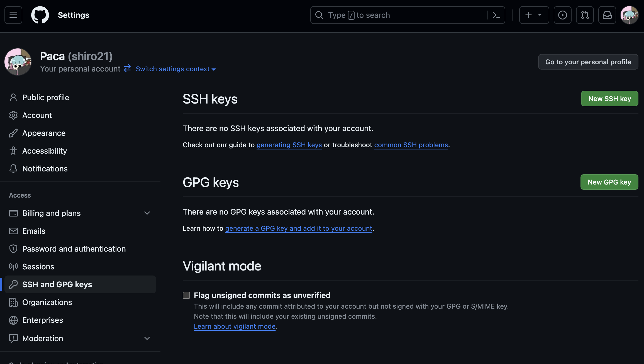The image size is (644, 364).
Task: Open the notifications inbox icon
Action: pos(607,15)
